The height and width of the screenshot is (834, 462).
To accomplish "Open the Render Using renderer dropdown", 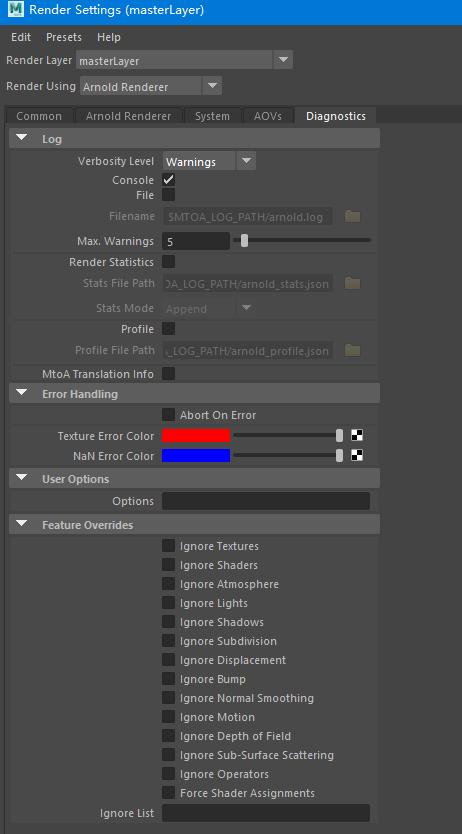I will coord(151,86).
